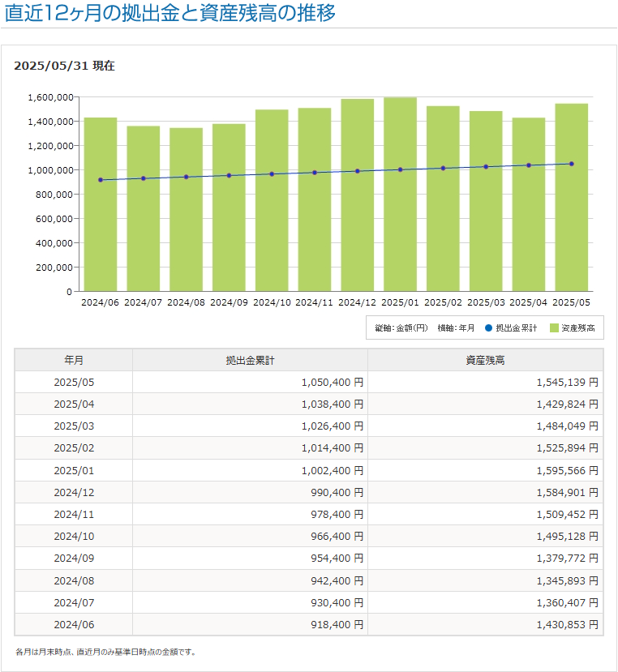The width and height of the screenshot is (618, 672).
Task: Select the 拠出金累計 column header
Action: pos(250,360)
